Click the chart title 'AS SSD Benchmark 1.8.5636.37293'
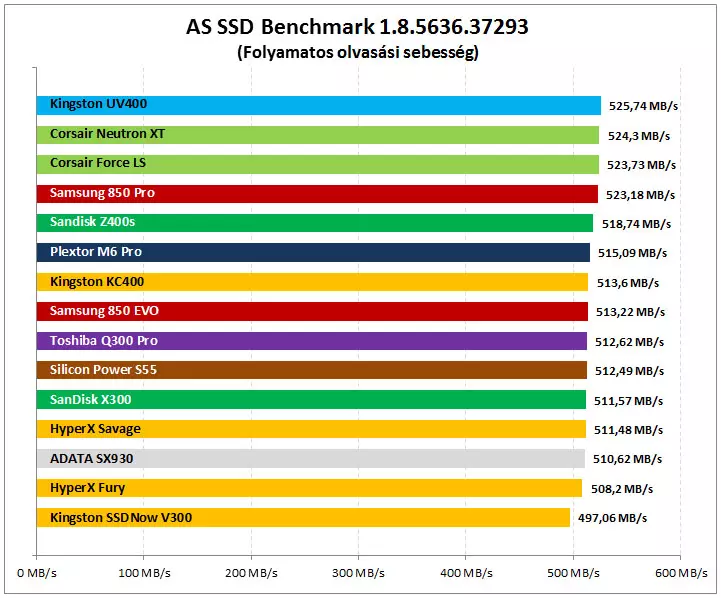Screen dimensions: 721x598 357,27
